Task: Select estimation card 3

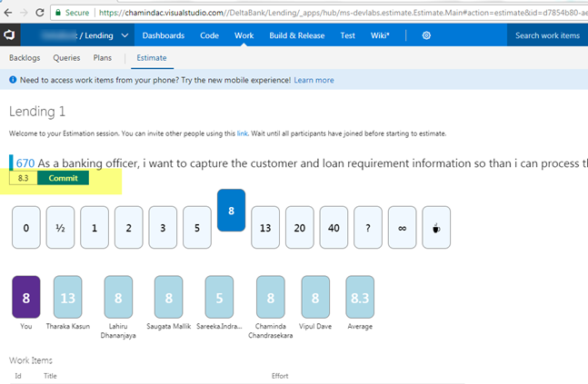Action: [163, 227]
